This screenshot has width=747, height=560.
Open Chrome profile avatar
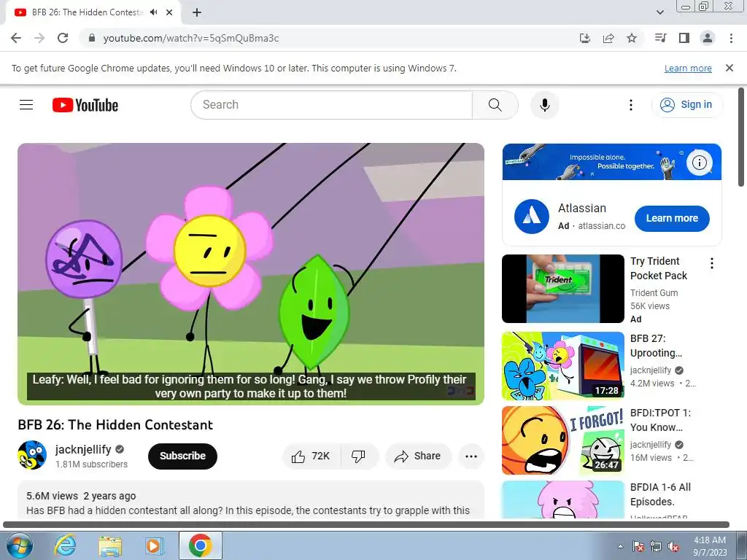pos(708,38)
